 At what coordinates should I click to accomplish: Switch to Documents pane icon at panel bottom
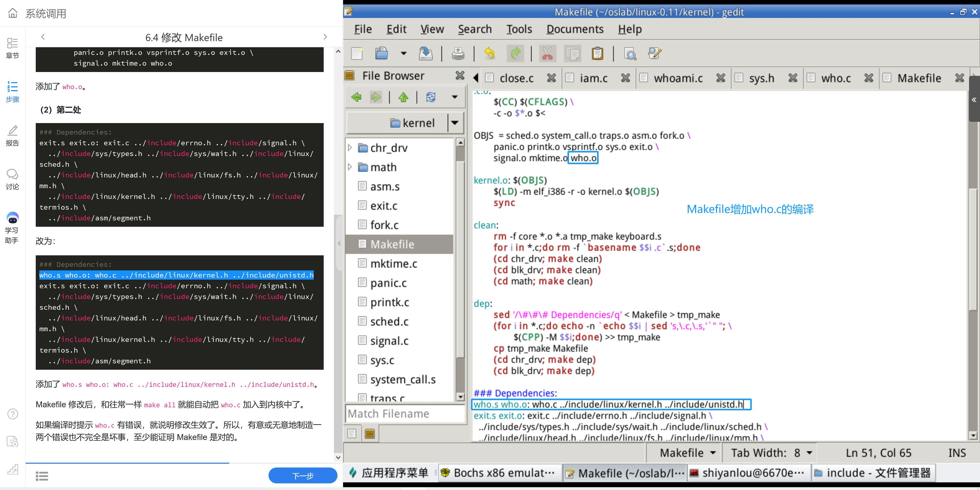[352, 433]
